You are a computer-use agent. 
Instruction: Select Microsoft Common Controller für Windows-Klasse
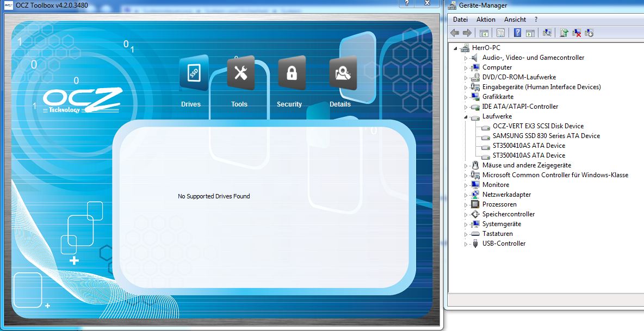[x=555, y=174]
